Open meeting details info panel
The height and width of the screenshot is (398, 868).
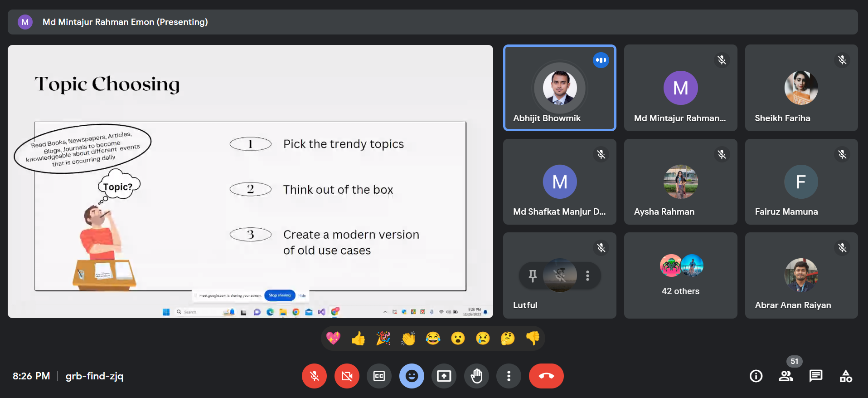(756, 376)
